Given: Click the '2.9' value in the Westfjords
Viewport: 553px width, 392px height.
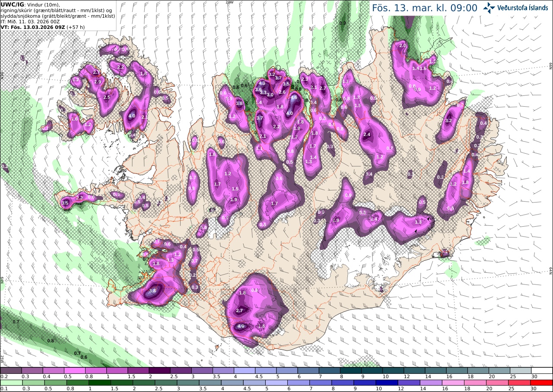Looking at the screenshot, I should (x=98, y=82).
